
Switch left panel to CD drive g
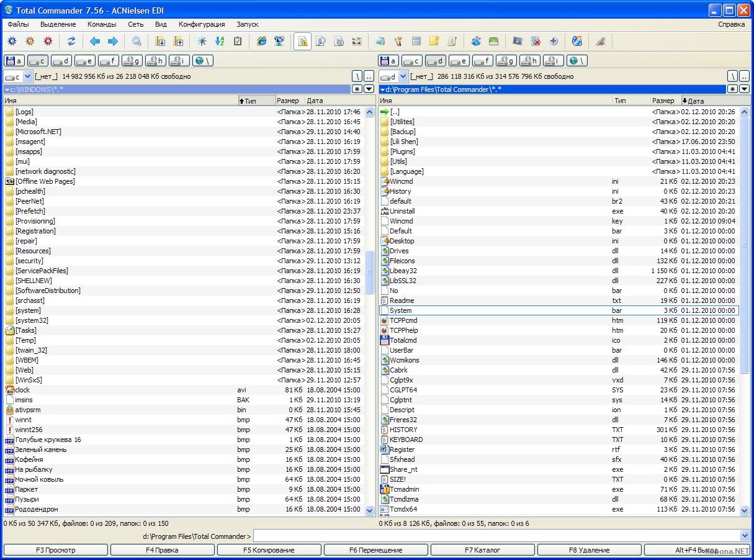(132, 61)
